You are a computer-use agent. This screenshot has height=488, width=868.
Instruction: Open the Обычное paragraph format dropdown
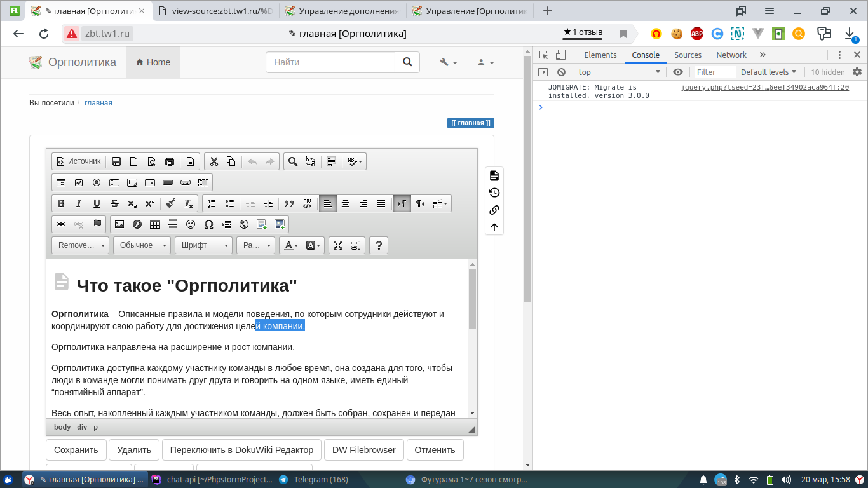pos(142,245)
